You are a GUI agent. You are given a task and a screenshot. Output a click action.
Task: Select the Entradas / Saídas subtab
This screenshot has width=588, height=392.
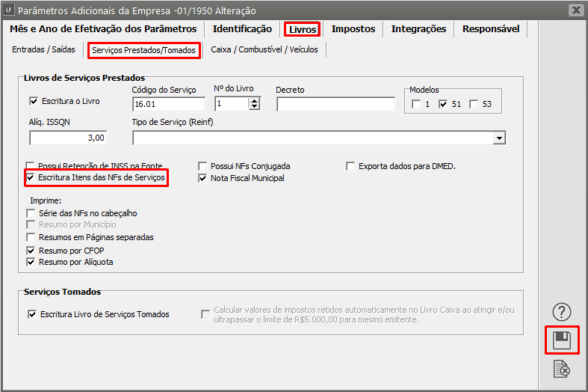pyautogui.click(x=43, y=50)
